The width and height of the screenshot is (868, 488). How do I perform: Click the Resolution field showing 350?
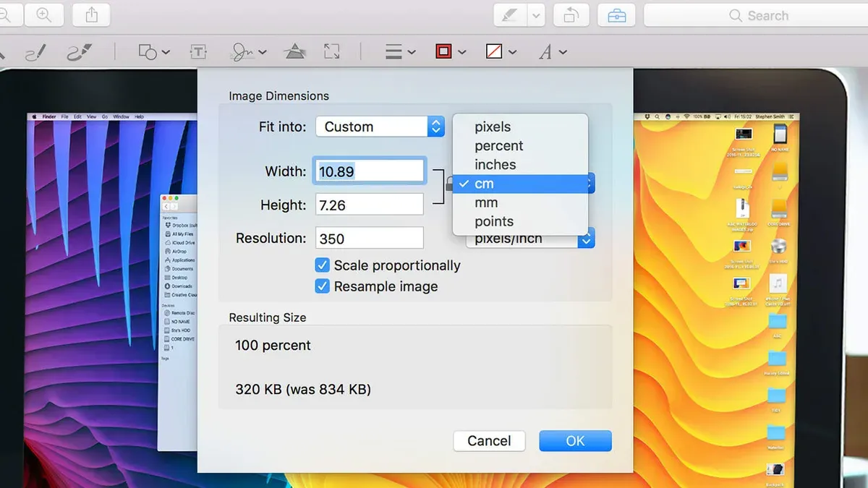[x=370, y=238]
